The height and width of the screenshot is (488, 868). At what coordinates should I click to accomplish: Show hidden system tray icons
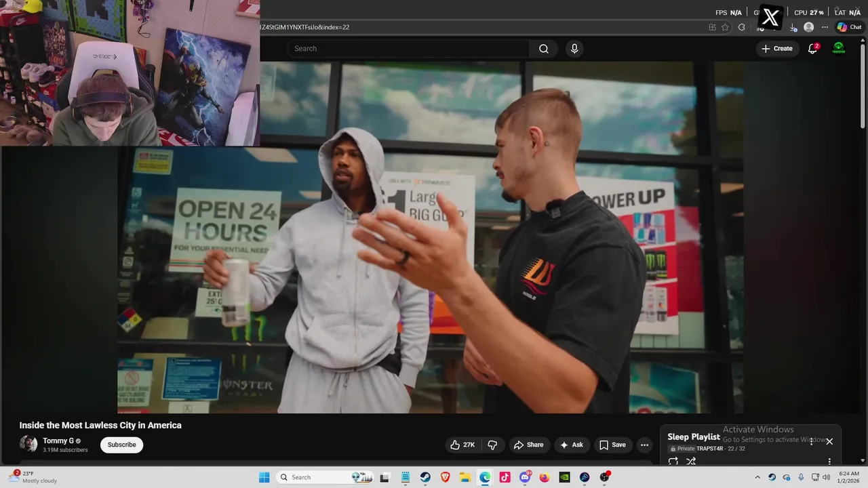click(x=757, y=477)
